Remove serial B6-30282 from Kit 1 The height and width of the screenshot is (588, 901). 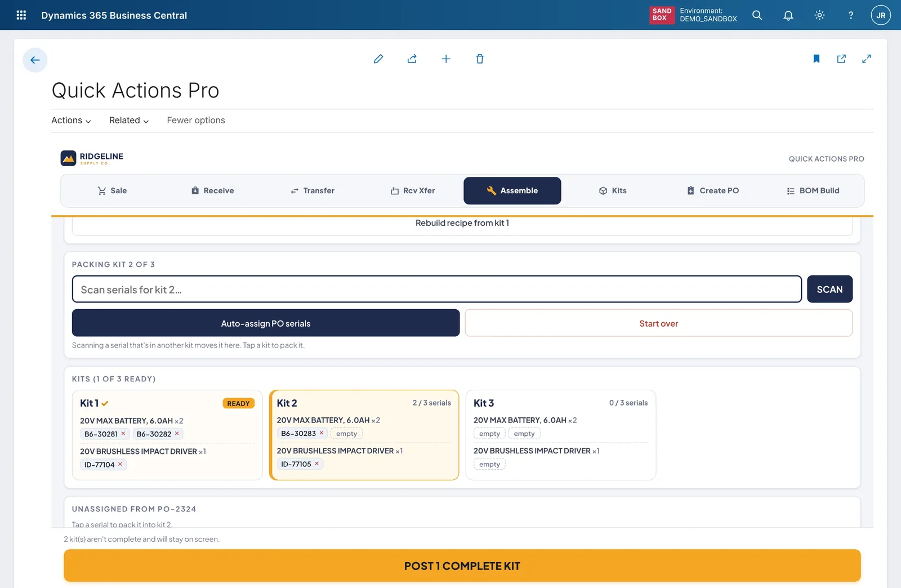pos(177,434)
